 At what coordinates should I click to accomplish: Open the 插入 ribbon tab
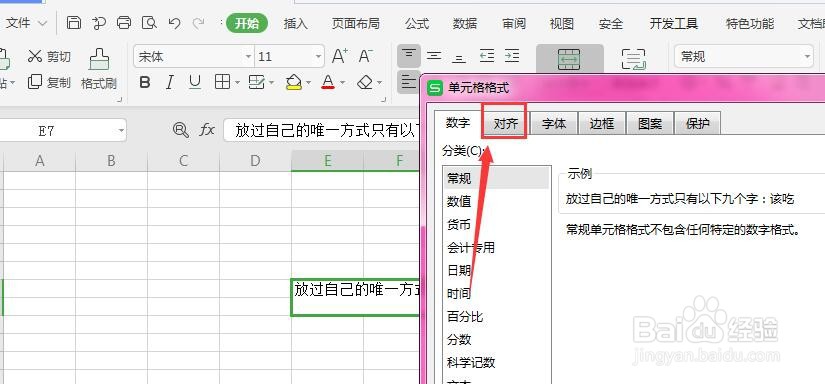coord(295,24)
